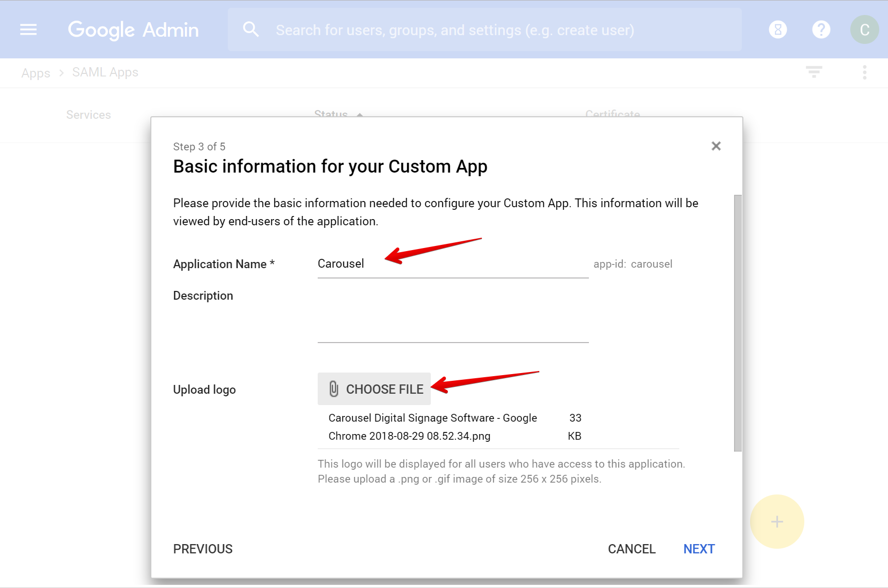
Task: Go back with the PREVIOUS button
Action: [203, 549]
